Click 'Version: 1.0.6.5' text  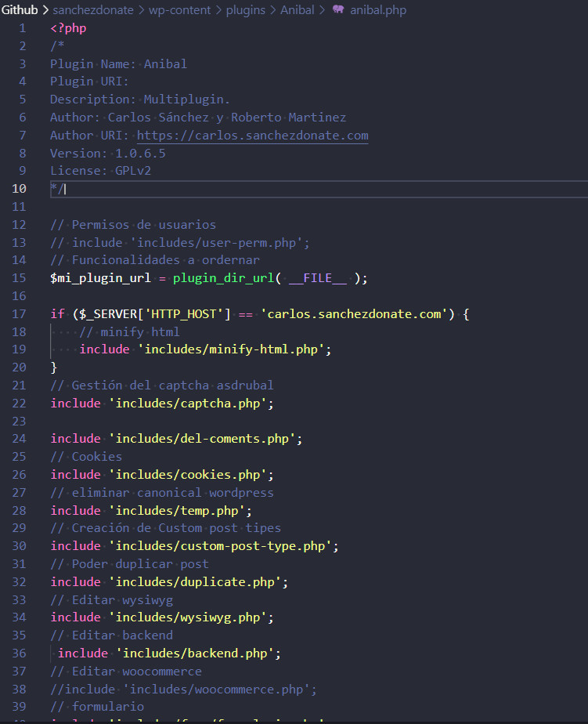[107, 154]
